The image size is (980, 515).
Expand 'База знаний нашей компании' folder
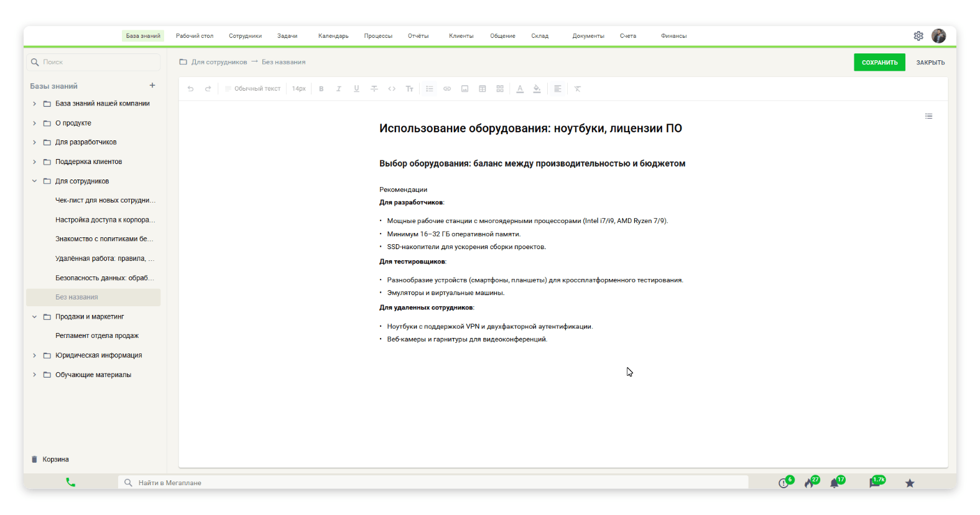pyautogui.click(x=34, y=104)
